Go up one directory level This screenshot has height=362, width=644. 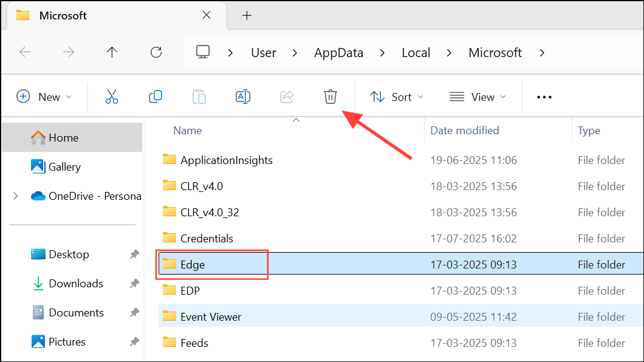click(112, 53)
